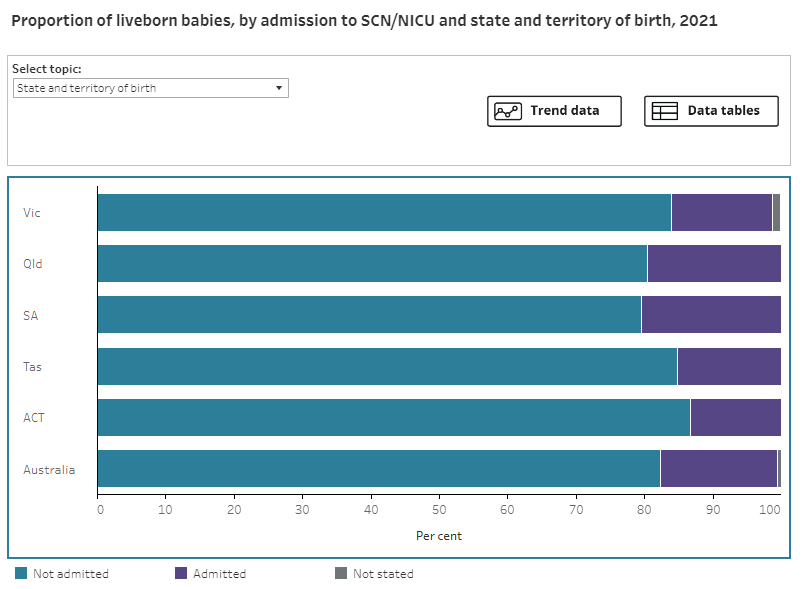Click the grey Not stated legend swatch
Viewport: 810px width, 589px height.
click(341, 574)
